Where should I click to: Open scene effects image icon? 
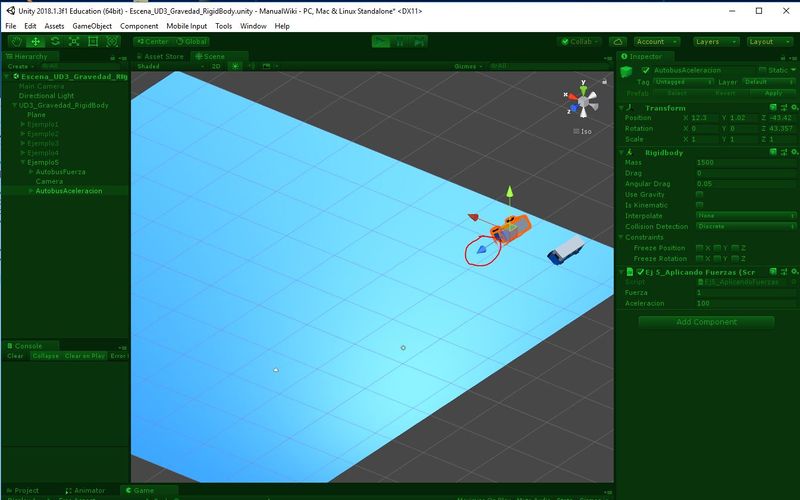pyautogui.click(x=266, y=66)
